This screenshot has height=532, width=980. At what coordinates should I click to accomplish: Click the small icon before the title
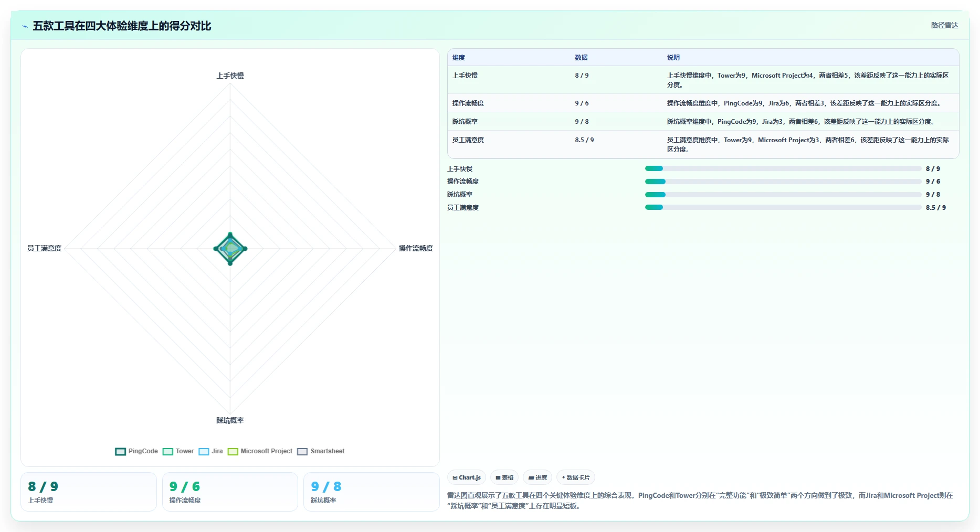25,26
